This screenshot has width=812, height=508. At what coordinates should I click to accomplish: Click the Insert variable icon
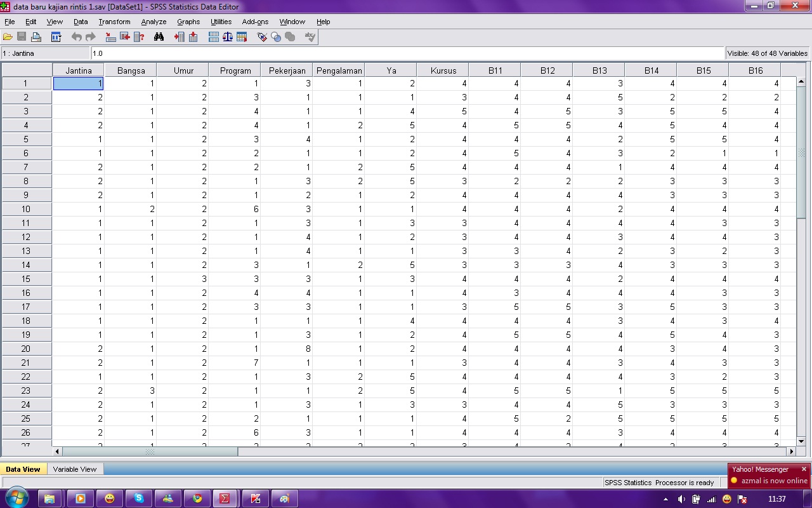tap(193, 37)
